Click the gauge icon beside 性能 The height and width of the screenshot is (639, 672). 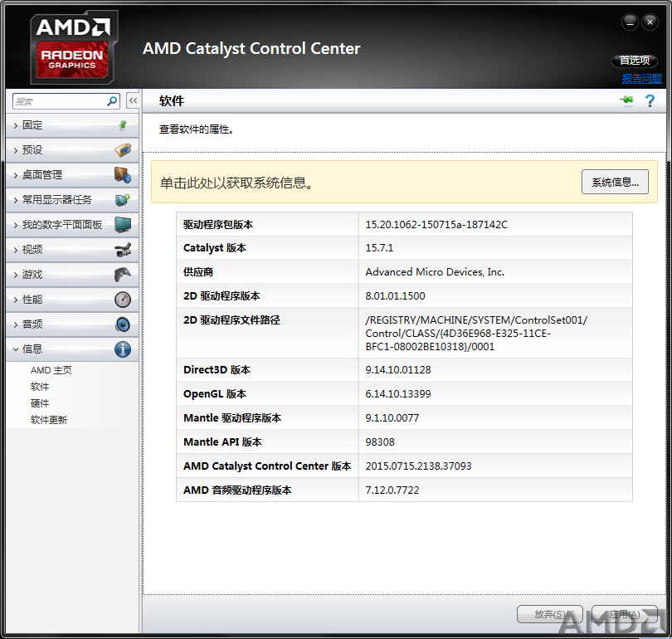coord(123,299)
